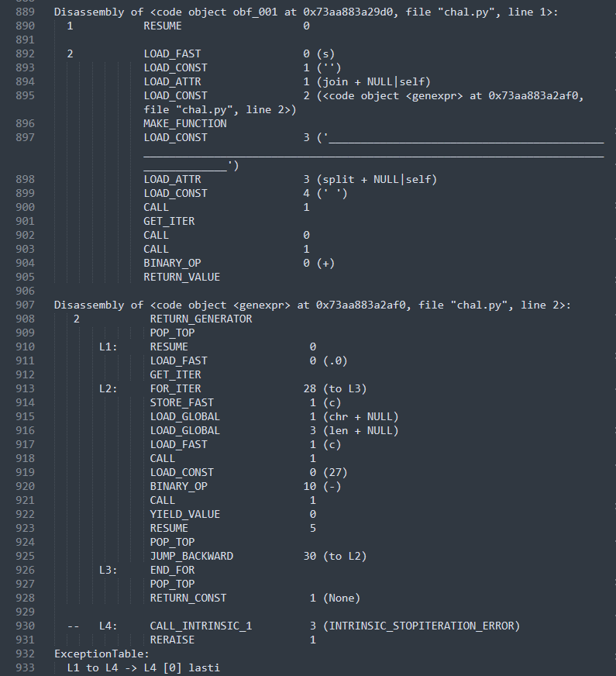The height and width of the screenshot is (676, 616).
Task: Click line number 933 in the gutter
Action: click(x=25, y=668)
